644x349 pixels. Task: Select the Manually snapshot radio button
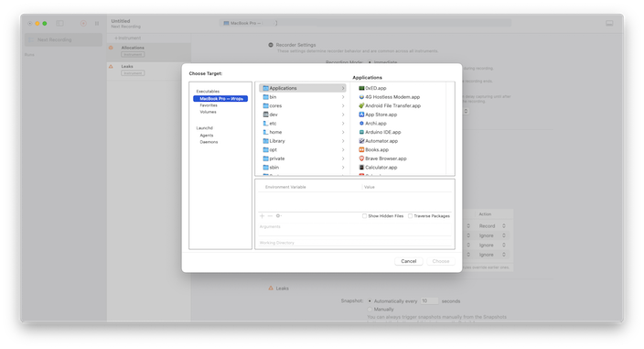pos(370,309)
